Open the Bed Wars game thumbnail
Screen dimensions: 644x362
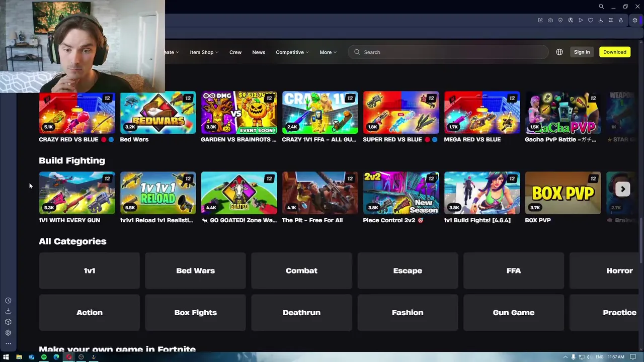pos(158,113)
